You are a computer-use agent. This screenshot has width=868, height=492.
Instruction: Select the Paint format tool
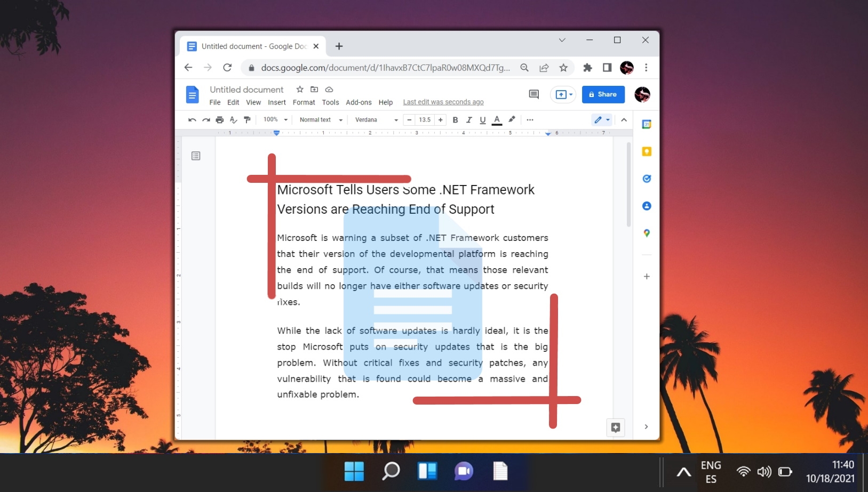[x=247, y=119]
